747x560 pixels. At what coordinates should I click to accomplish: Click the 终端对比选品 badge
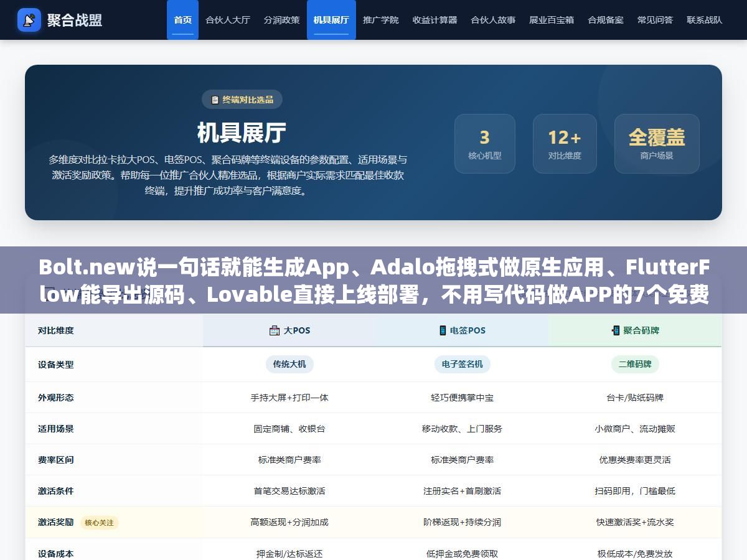tap(242, 100)
